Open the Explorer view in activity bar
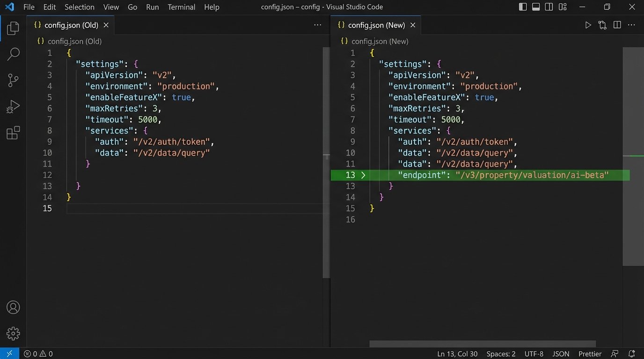Image resolution: width=644 pixels, height=359 pixels. (13, 29)
